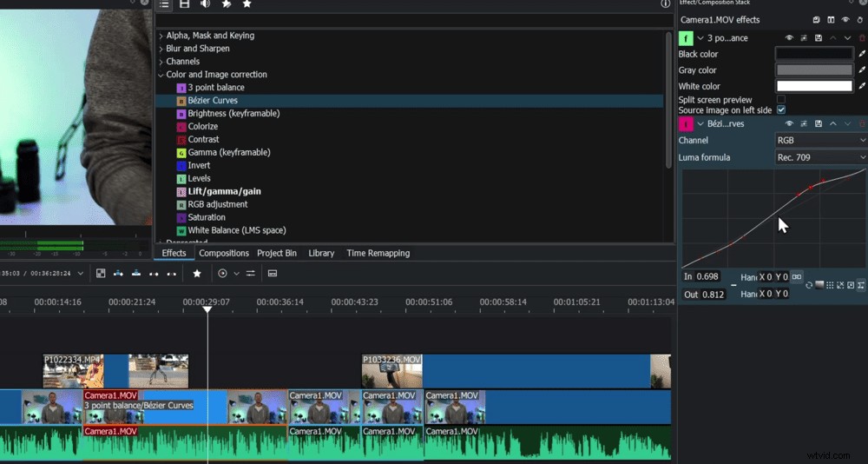Open presets menu for 3 point balance effect

804,38
